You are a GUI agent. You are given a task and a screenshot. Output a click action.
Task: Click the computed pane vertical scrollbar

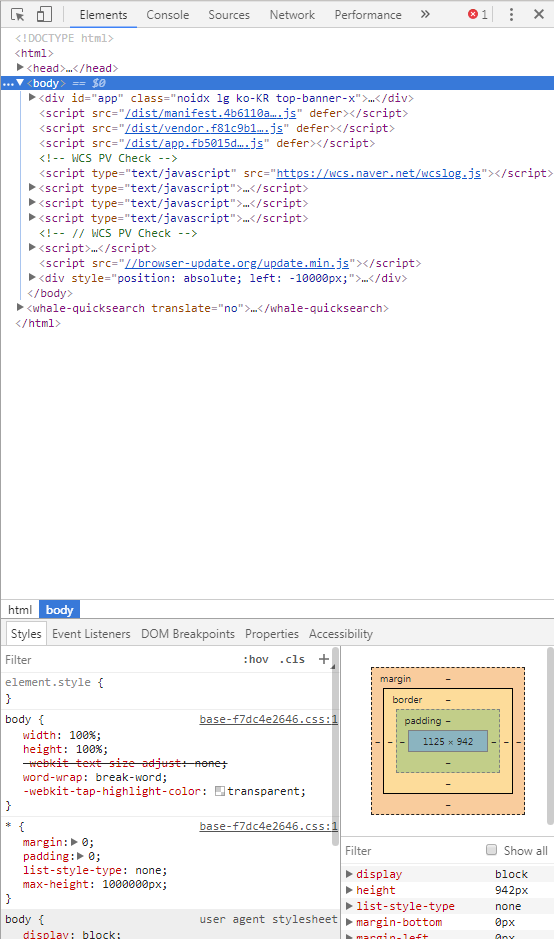[x=550, y=737]
